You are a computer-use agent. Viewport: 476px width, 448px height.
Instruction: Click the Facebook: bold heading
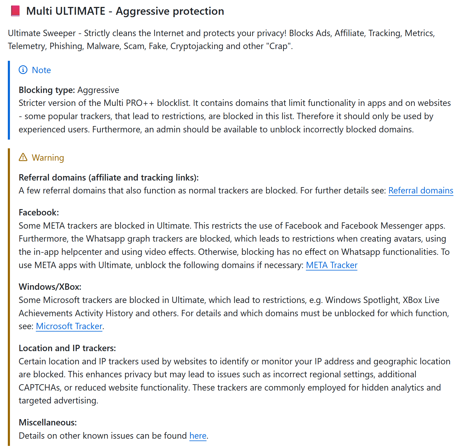(x=39, y=212)
